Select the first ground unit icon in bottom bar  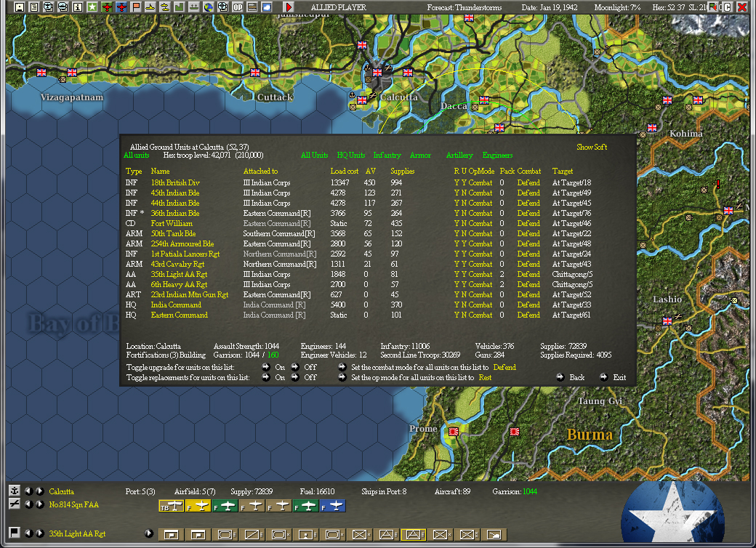[171, 534]
